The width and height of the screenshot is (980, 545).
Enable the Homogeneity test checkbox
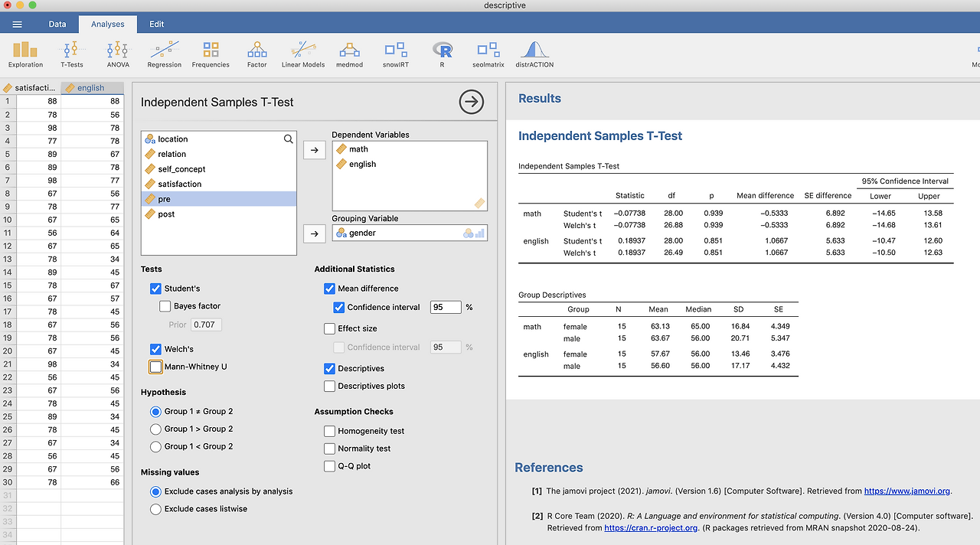point(330,431)
